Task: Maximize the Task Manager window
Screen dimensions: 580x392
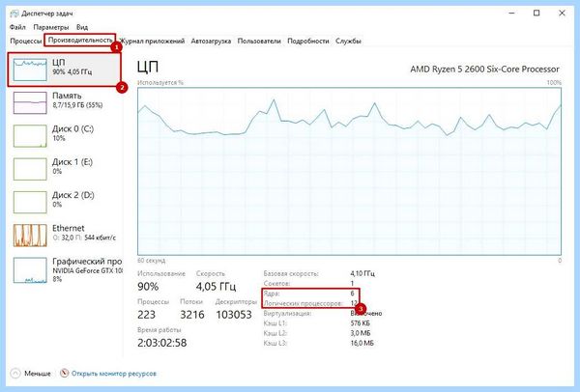Action: (536, 14)
